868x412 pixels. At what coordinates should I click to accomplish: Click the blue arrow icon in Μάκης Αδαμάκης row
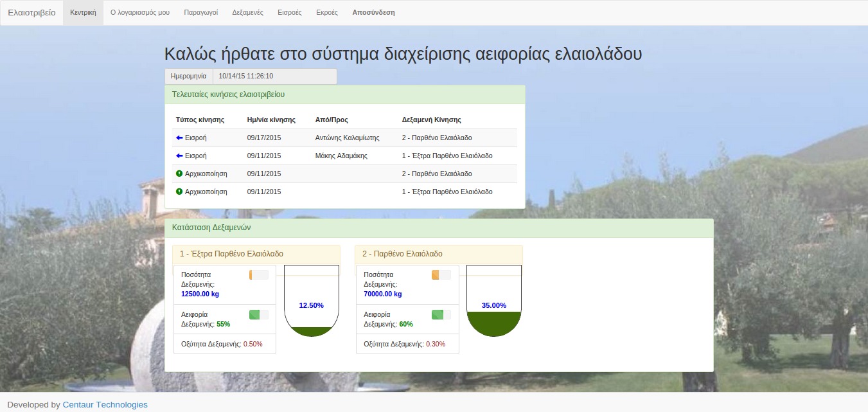(x=179, y=156)
